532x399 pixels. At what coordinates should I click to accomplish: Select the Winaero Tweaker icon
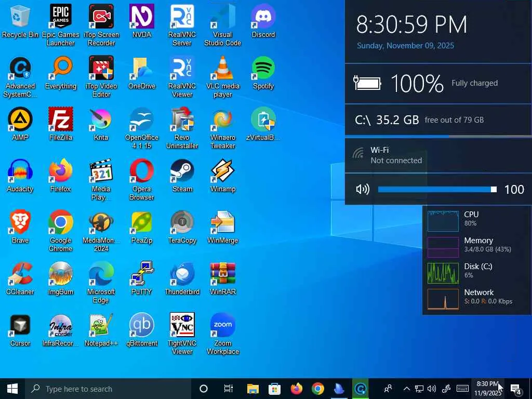[x=222, y=128]
